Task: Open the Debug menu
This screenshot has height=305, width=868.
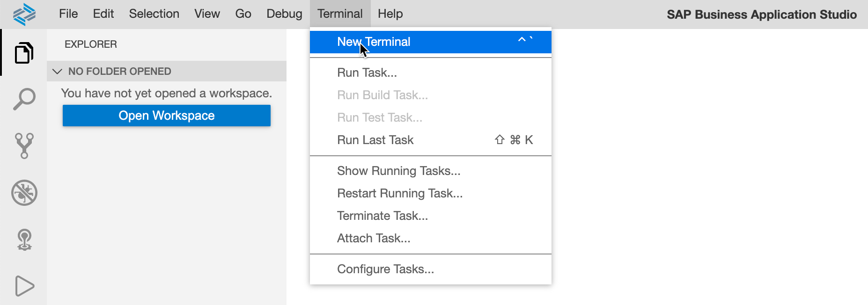Action: 284,14
